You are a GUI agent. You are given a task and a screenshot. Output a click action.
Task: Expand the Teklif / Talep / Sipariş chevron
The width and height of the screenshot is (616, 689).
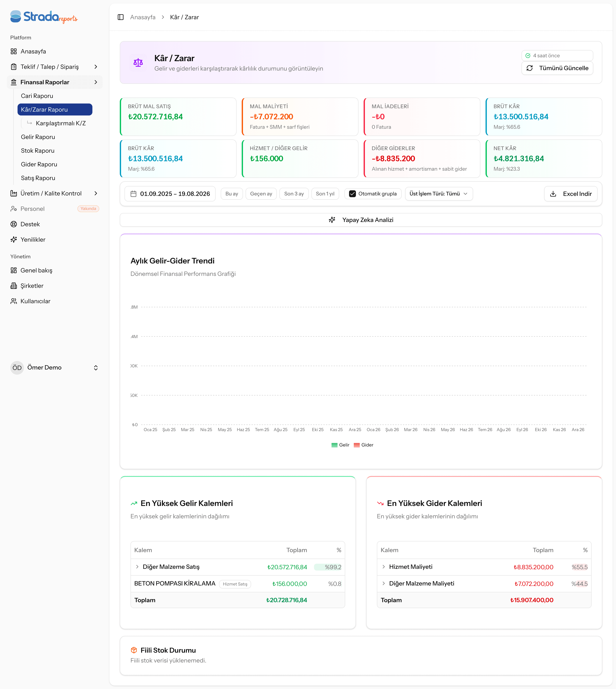pos(96,67)
